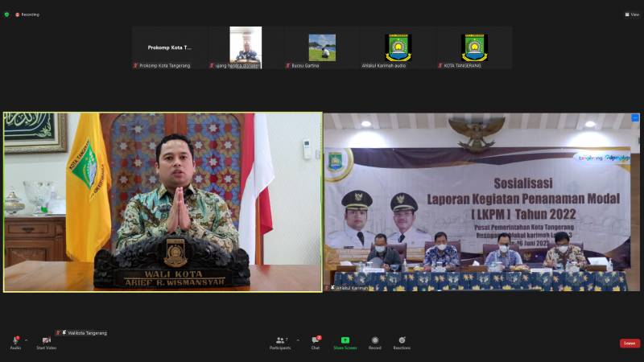Click the red Leave button
Image resolution: width=644 pixels, height=362 pixels.
[x=630, y=343]
